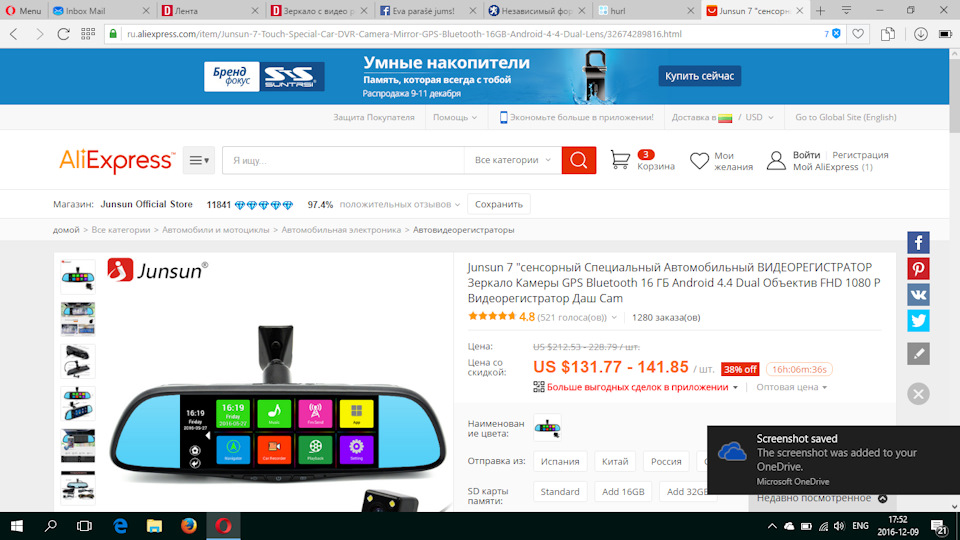This screenshot has height=540, width=960.
Task: Click the volume icon in system tray
Action: (839, 526)
